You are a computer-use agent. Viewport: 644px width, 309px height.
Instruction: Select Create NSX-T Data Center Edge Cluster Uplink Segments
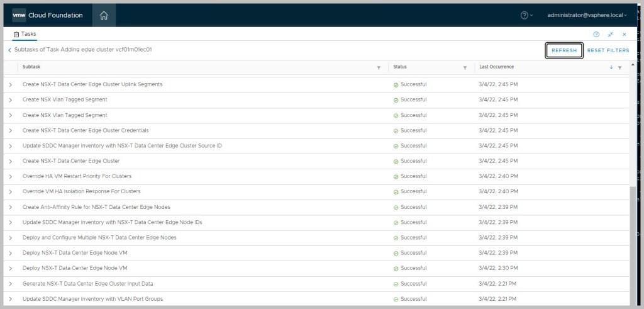(92, 84)
